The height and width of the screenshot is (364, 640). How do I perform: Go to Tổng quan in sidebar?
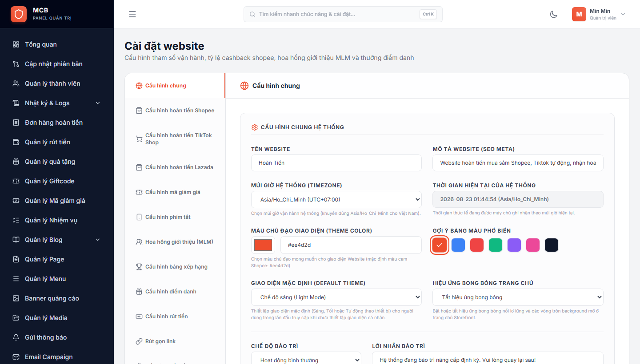click(x=57, y=44)
